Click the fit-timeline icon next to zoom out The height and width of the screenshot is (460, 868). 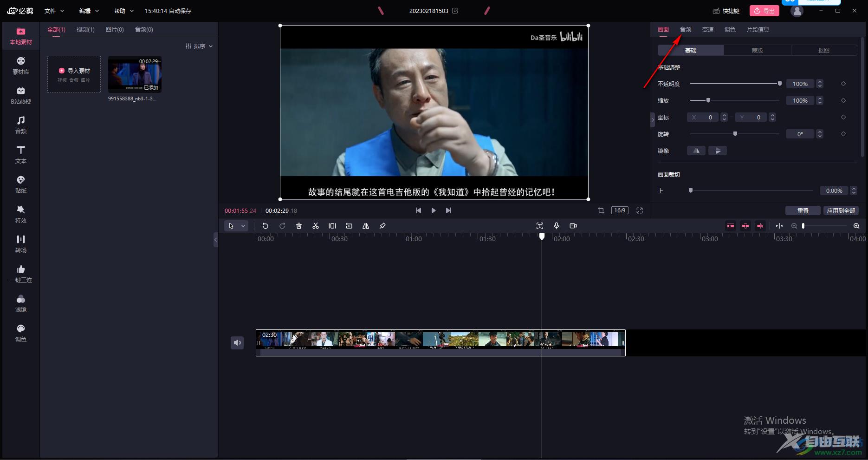click(779, 226)
